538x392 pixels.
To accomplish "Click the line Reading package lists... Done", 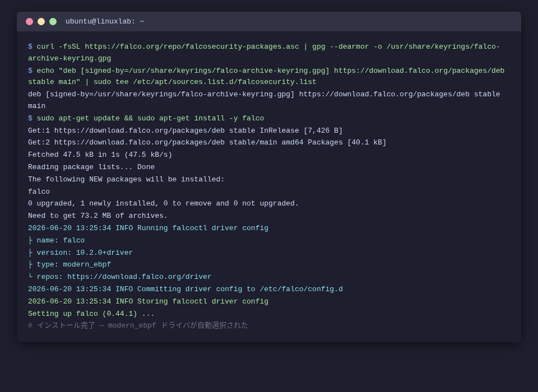I will point(91,167).
